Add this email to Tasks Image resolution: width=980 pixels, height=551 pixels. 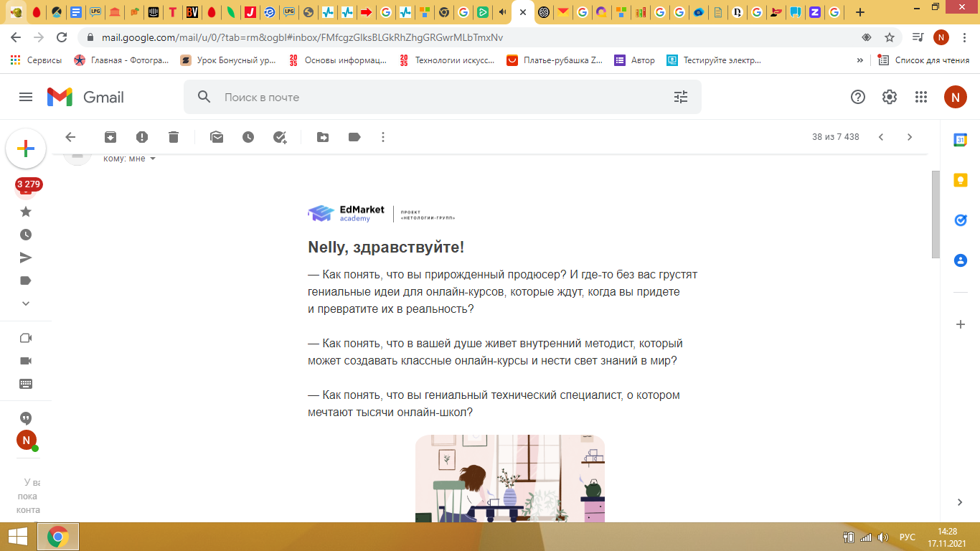click(x=280, y=137)
